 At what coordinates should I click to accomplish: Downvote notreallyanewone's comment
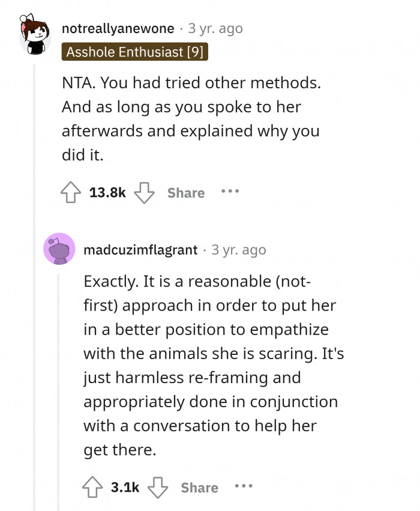click(x=144, y=192)
